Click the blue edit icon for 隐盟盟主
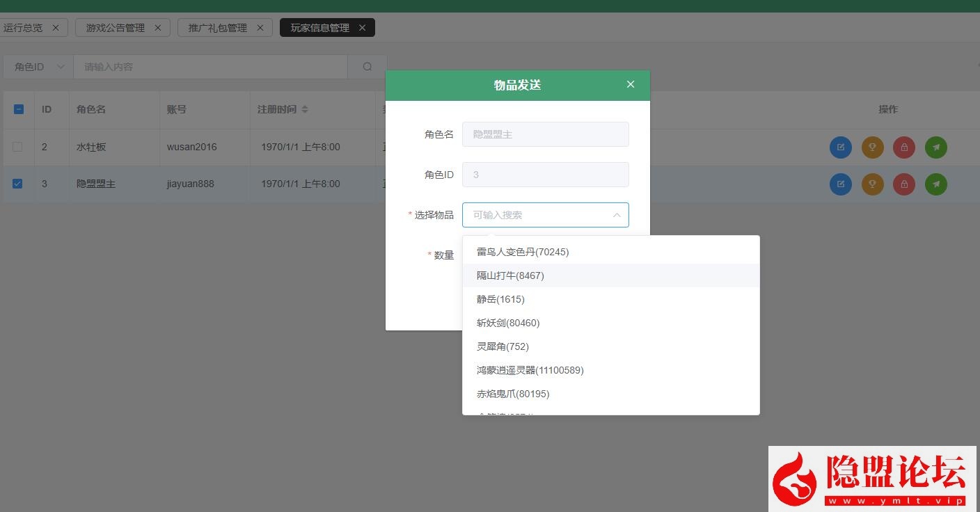The image size is (980, 512). click(x=840, y=184)
